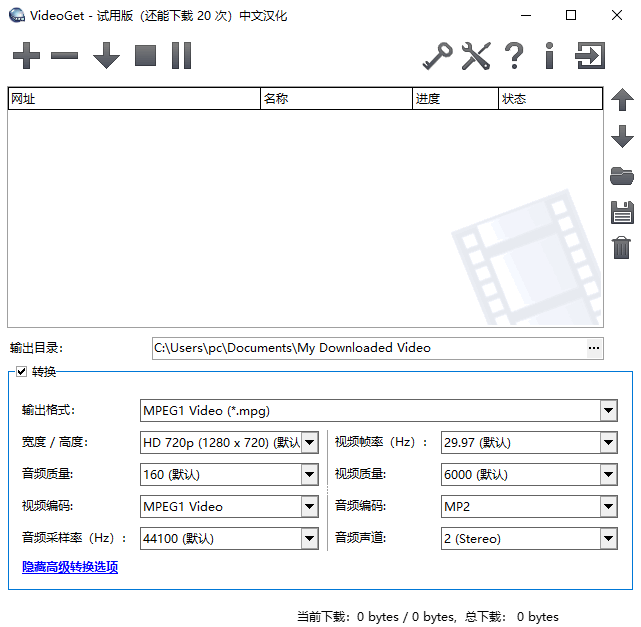641x627 pixels.
Task: Pause downloads with the pause icon
Action: [182, 56]
